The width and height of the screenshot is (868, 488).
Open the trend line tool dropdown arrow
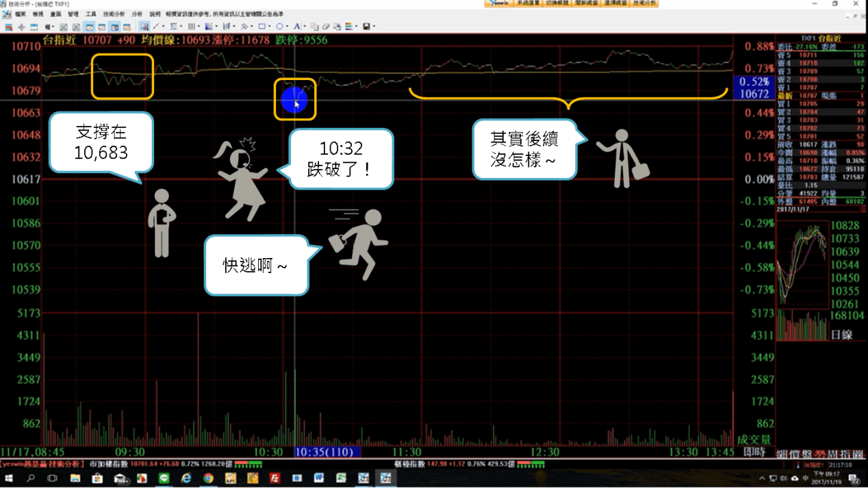(x=163, y=27)
